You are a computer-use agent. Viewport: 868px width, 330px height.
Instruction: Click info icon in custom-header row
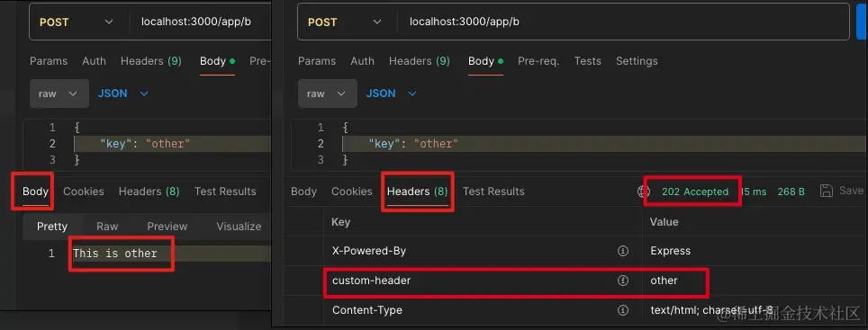pyautogui.click(x=623, y=281)
